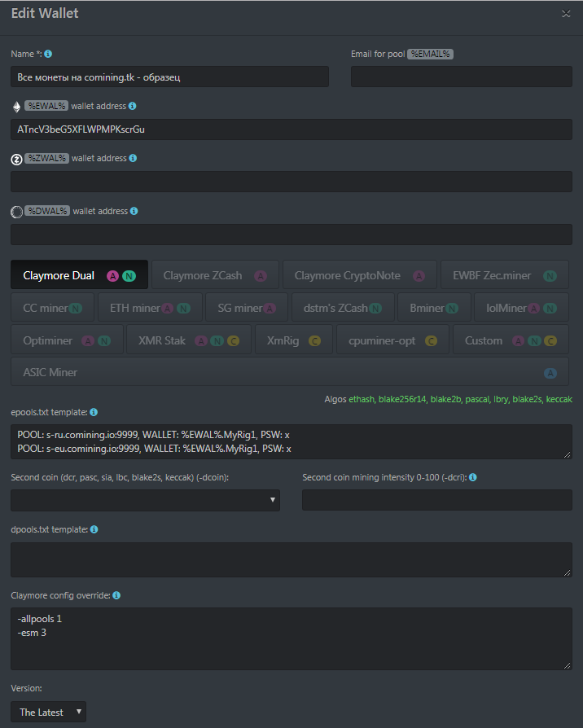
Task: Click the dpools.txt textarea resize handle
Action: tap(568, 572)
